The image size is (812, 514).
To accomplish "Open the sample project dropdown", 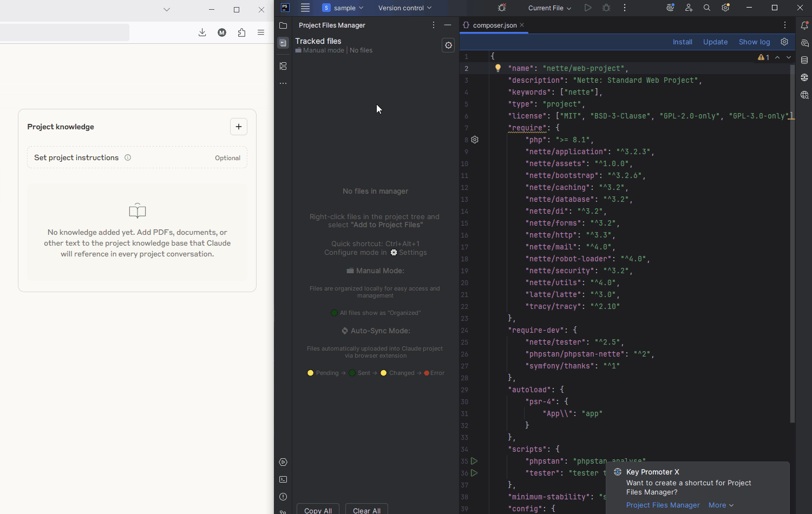I will pos(343,8).
